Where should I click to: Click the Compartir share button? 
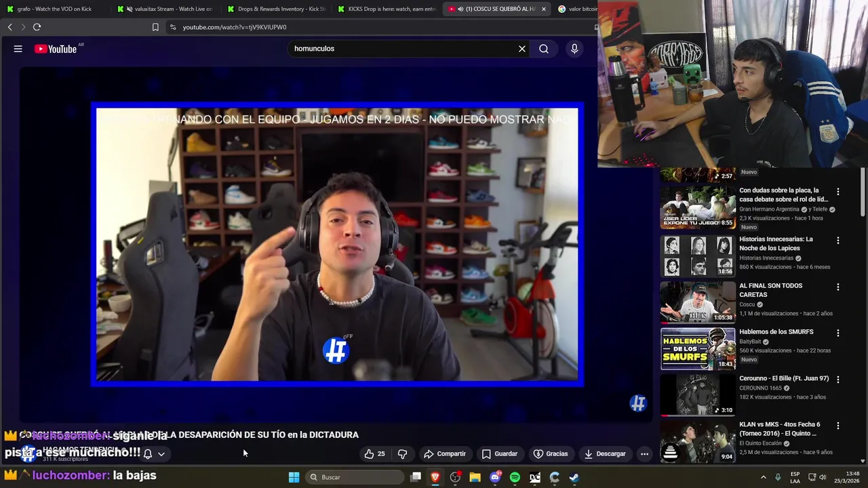tap(445, 454)
